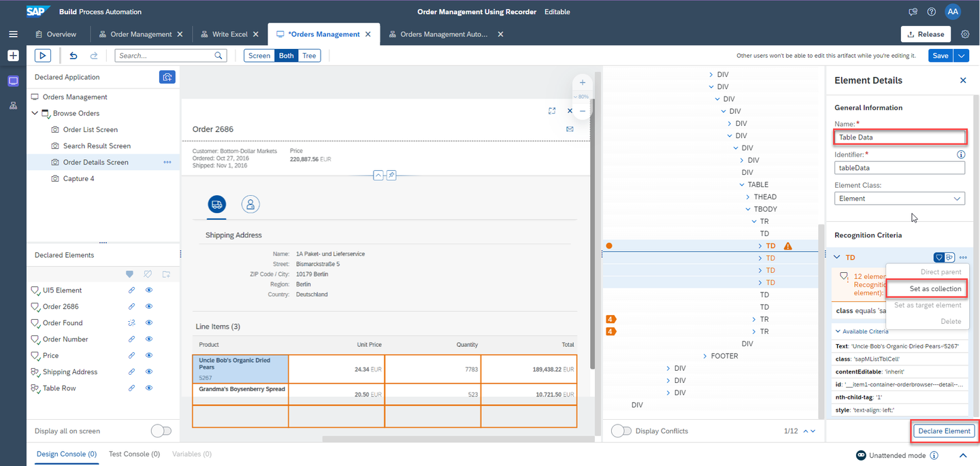Collapse the Browse Orders tree node
Viewport: 980px width, 466px height.
click(x=35, y=114)
